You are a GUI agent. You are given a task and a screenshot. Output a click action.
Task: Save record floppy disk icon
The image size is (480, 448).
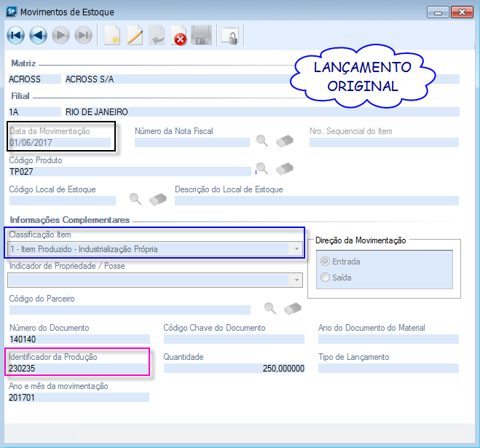(201, 35)
